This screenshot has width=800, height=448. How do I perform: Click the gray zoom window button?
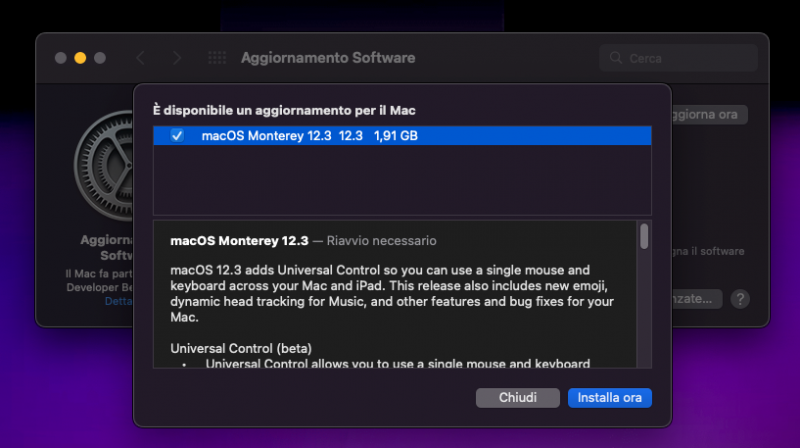pyautogui.click(x=100, y=58)
